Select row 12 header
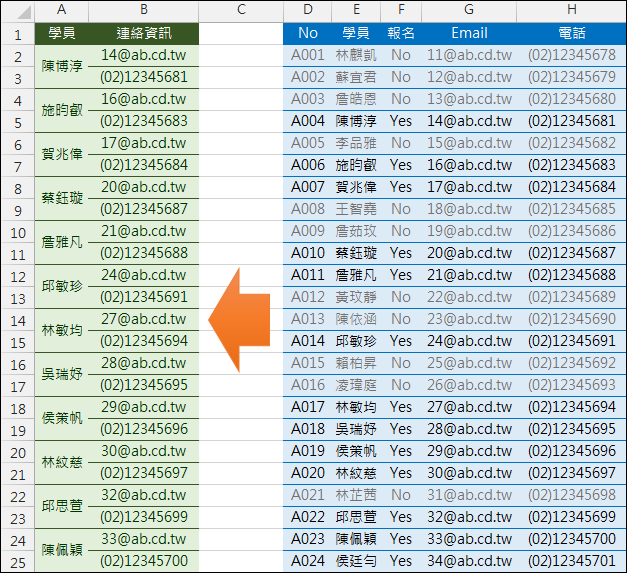The image size is (627, 573). pyautogui.click(x=18, y=276)
